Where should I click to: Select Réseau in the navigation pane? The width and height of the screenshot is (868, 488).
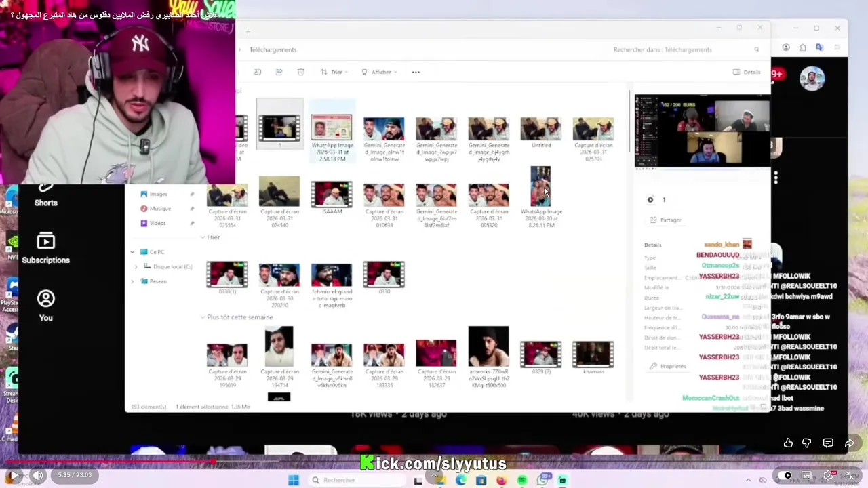tap(153, 281)
